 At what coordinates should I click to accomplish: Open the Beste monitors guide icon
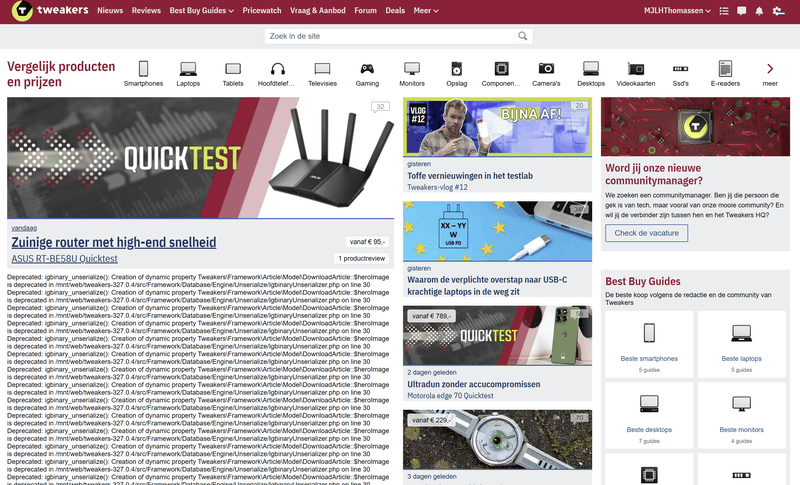pos(741,404)
